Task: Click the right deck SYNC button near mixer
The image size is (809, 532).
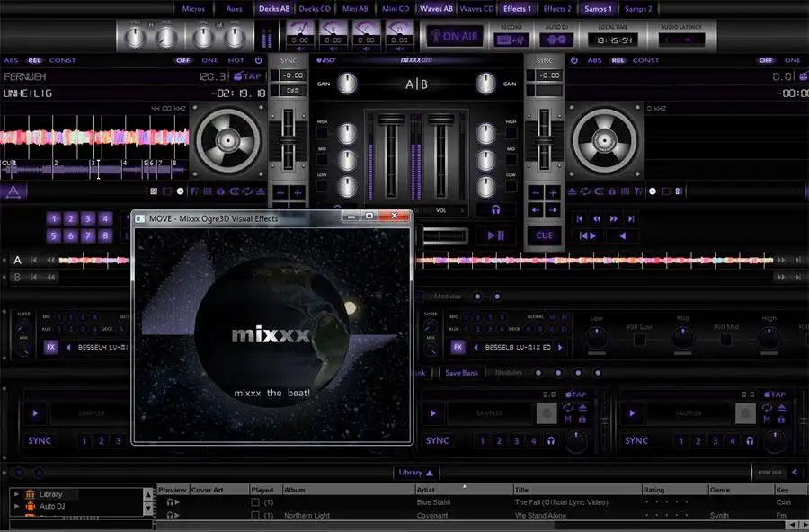Action: pos(545,60)
